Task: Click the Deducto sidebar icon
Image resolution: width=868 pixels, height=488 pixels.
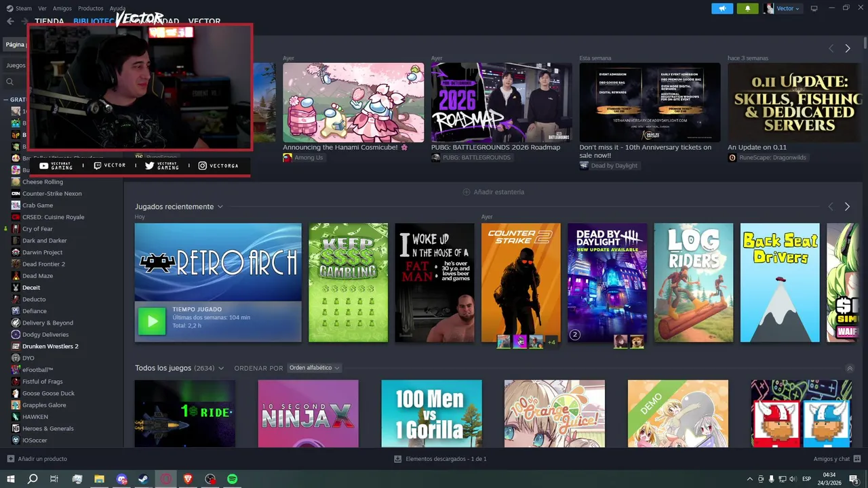Action: point(16,299)
